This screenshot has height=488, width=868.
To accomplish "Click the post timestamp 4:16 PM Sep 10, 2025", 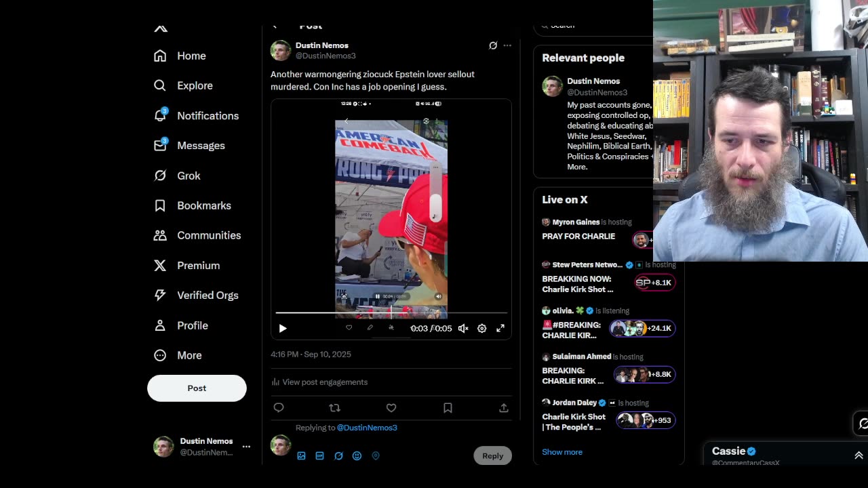I will (311, 354).
